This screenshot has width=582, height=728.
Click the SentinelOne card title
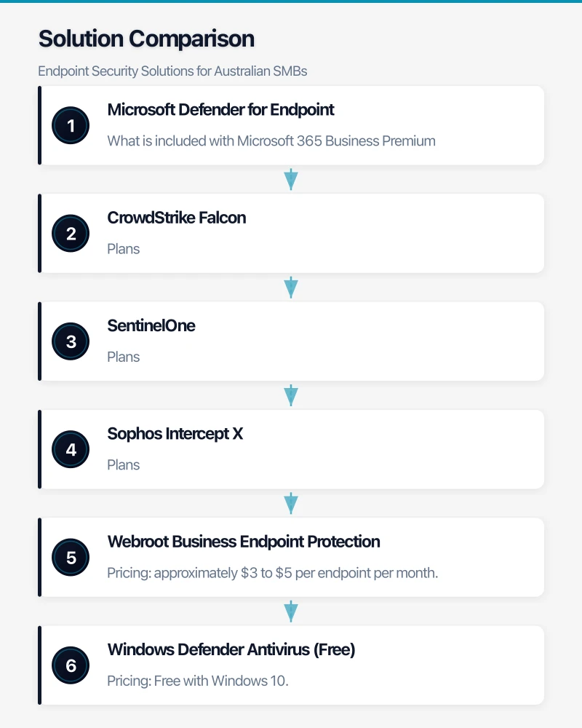click(x=151, y=325)
